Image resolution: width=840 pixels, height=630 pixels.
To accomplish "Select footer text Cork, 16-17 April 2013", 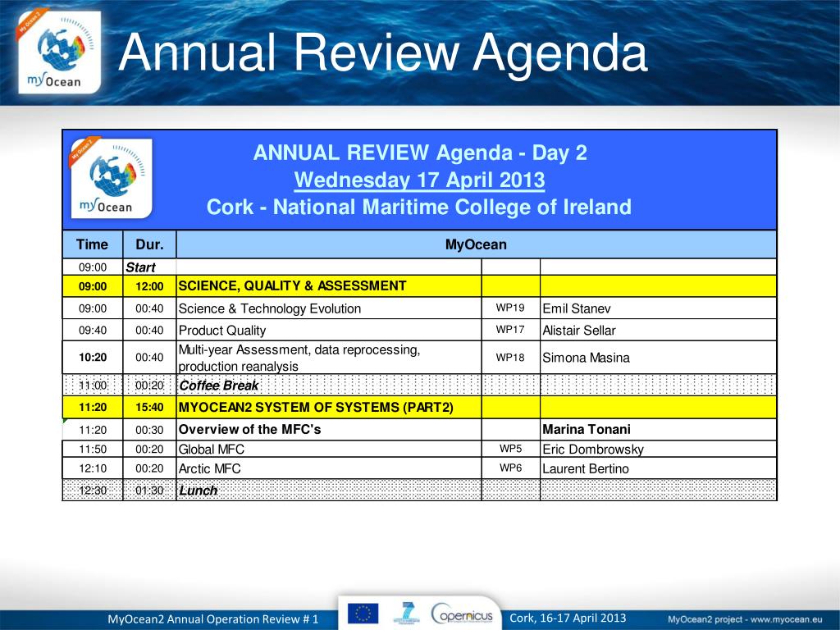I will [x=568, y=619].
